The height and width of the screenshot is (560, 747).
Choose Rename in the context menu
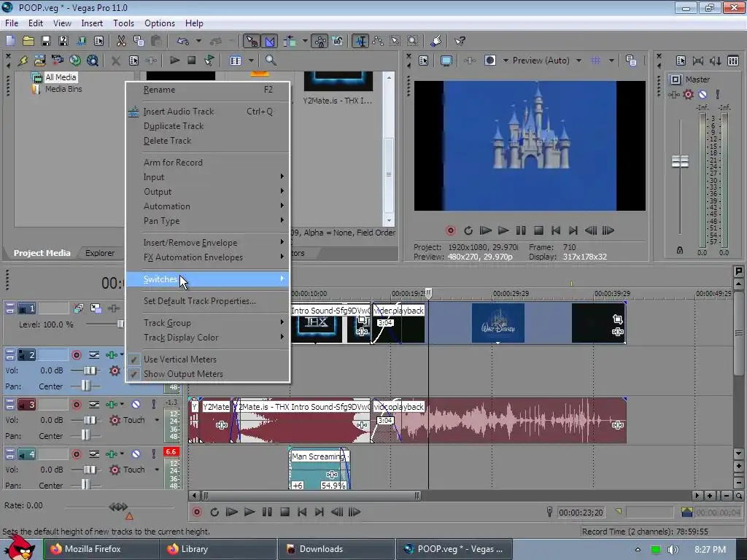[x=208, y=90]
